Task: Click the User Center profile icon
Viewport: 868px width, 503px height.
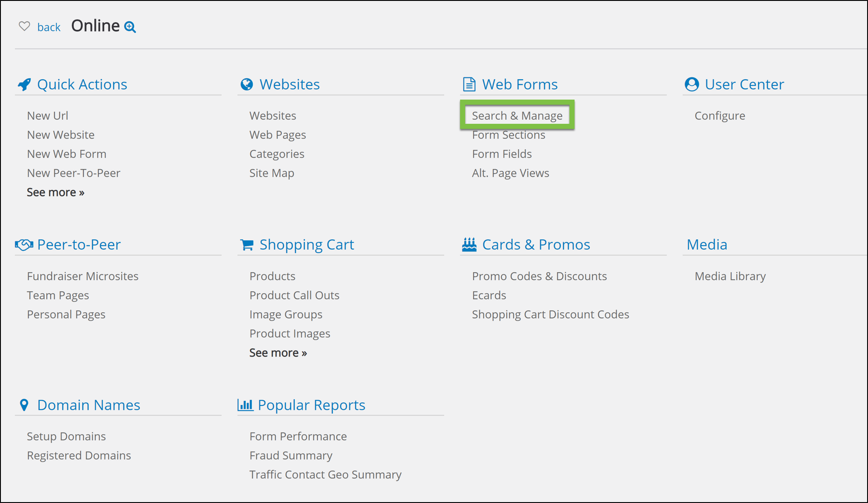Action: tap(692, 84)
